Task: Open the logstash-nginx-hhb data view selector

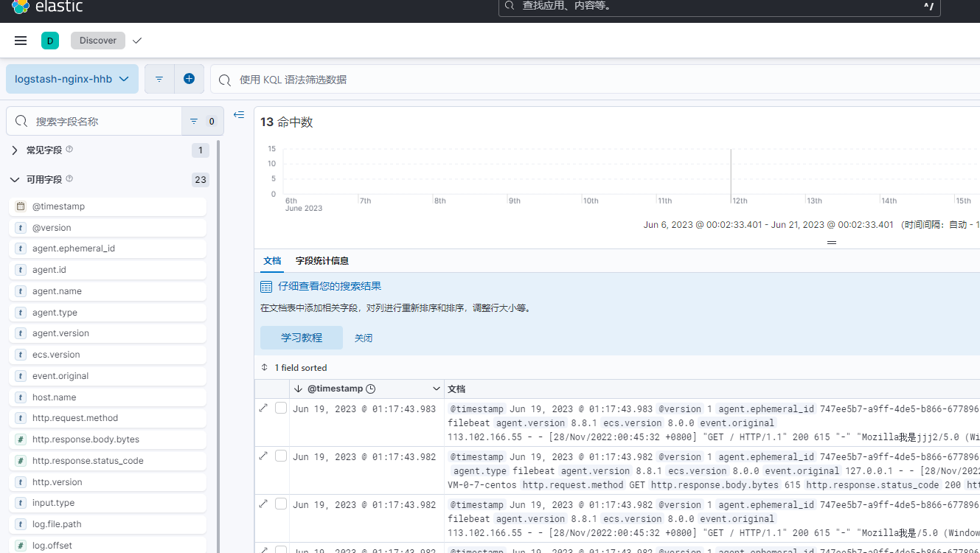Action: click(72, 79)
